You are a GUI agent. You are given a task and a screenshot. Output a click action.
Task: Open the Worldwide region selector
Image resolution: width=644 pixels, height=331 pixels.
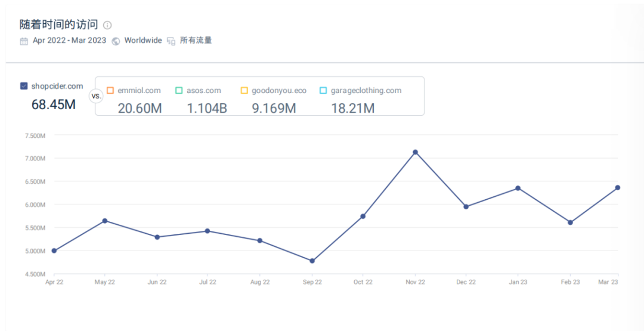pyautogui.click(x=143, y=41)
